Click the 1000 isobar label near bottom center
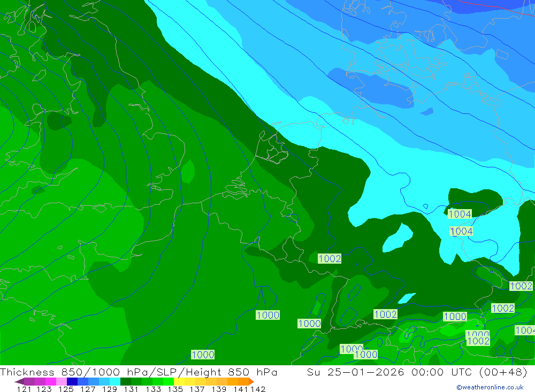 tap(203, 355)
